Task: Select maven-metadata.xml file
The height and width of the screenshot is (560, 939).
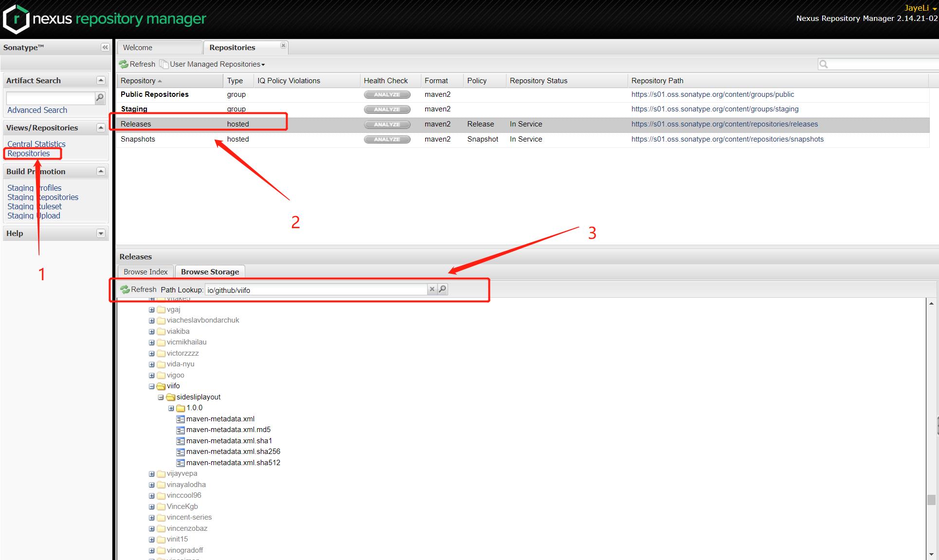Action: (x=220, y=419)
